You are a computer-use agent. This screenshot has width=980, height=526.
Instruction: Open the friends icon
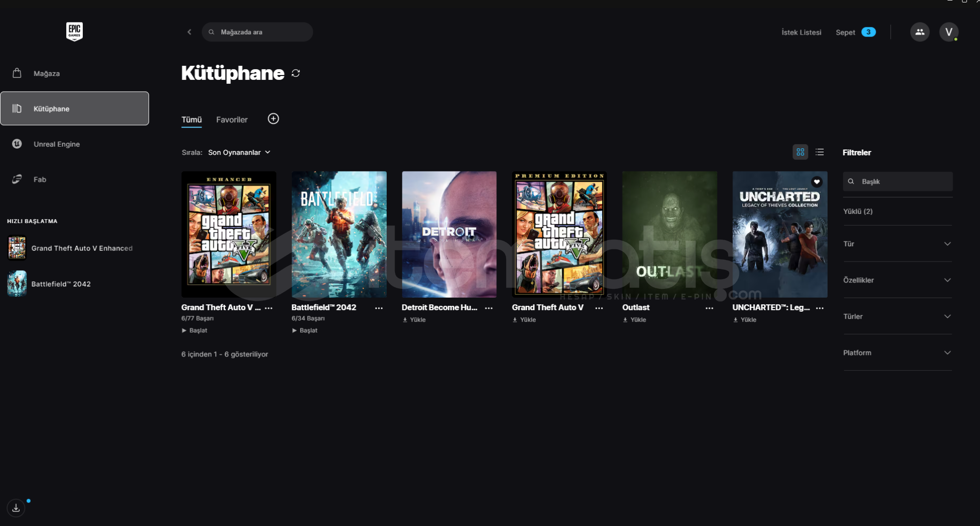pos(920,32)
